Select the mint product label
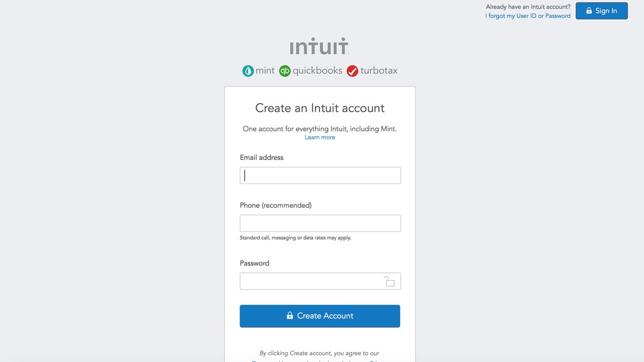This screenshot has width=644, height=362. [x=265, y=70]
